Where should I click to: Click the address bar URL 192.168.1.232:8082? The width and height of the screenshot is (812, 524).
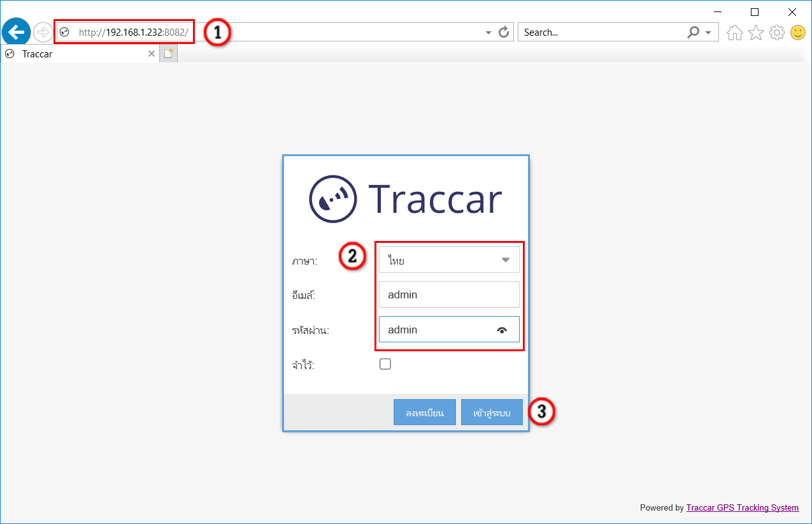133,33
